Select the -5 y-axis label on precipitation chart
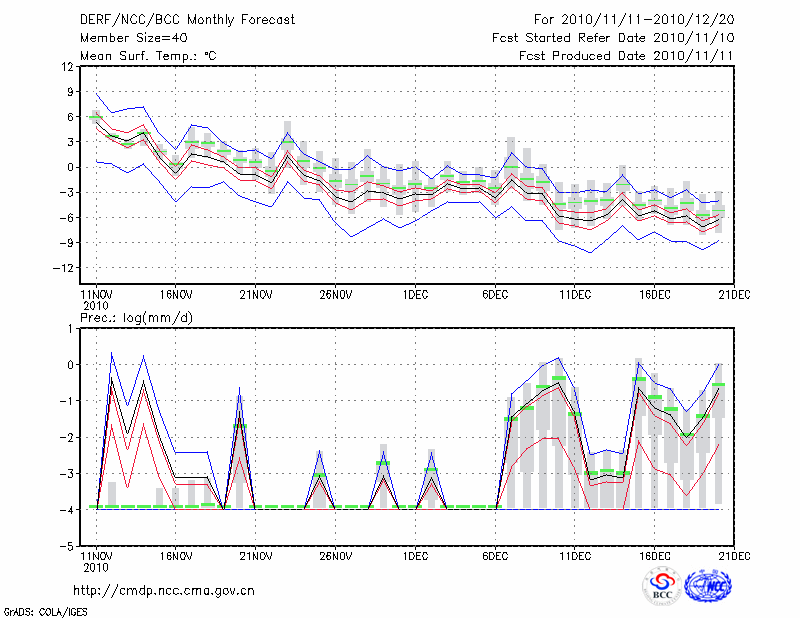 pyautogui.click(x=66, y=547)
